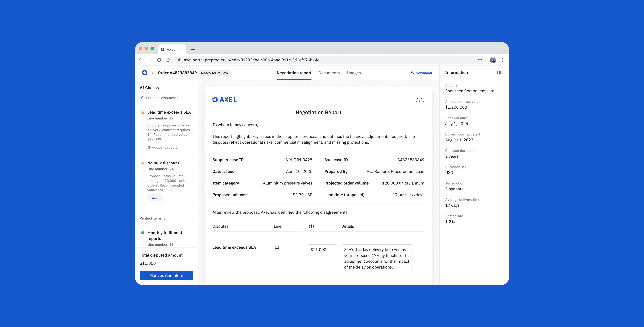This screenshot has height=327, width=644.
Task: Open the Documents tab
Action: 329,73
